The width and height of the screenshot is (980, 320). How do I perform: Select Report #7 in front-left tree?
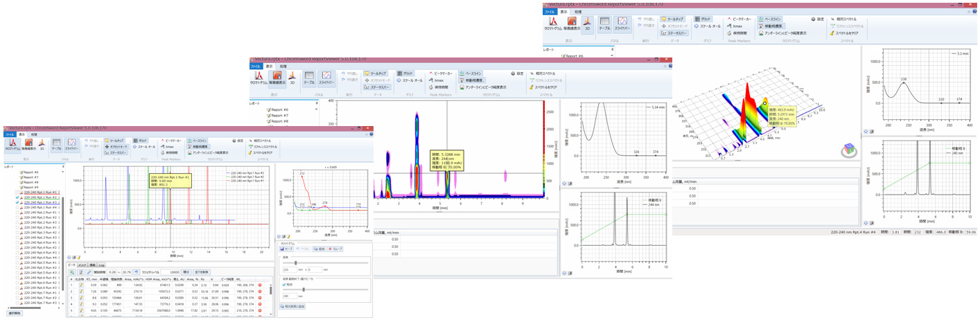click(x=30, y=177)
